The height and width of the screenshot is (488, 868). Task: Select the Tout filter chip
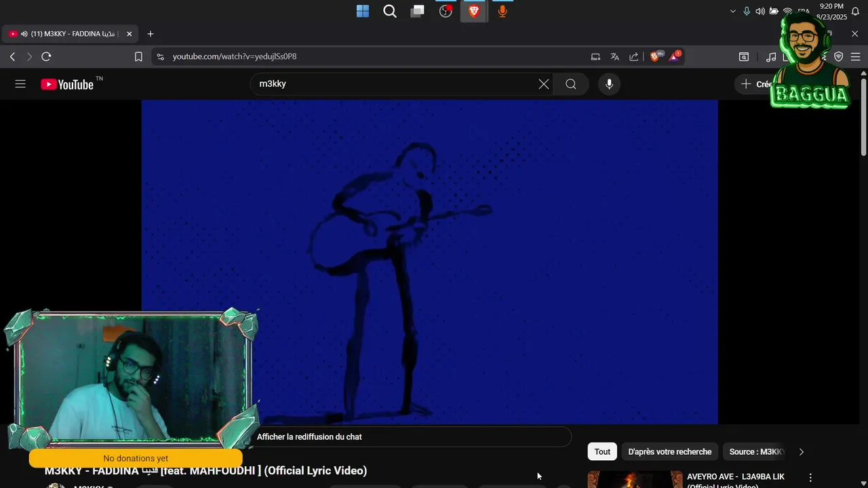602,451
